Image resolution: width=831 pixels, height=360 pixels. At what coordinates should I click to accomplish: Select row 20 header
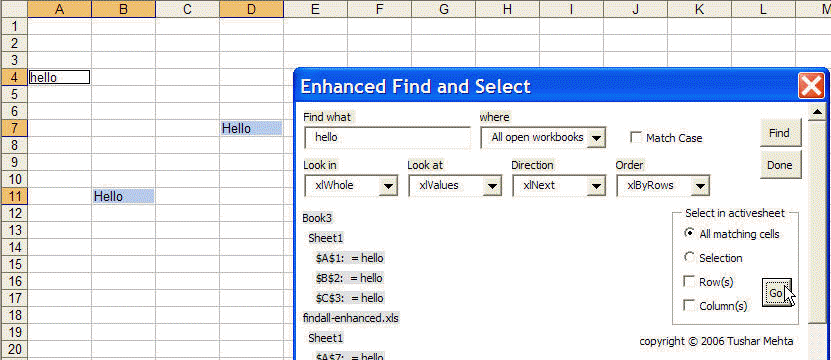tap(14, 349)
